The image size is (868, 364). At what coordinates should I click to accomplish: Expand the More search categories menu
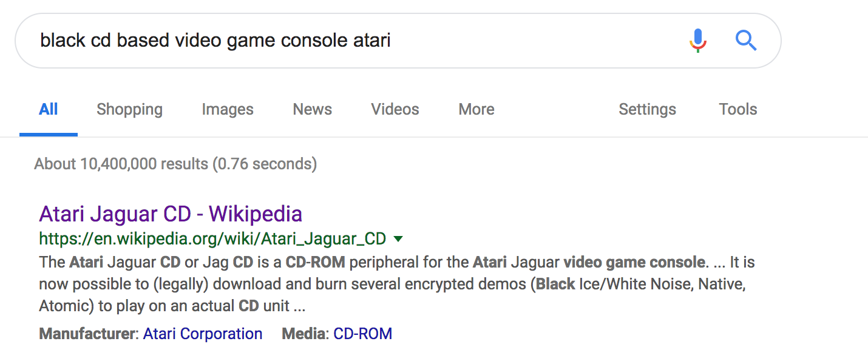476,109
